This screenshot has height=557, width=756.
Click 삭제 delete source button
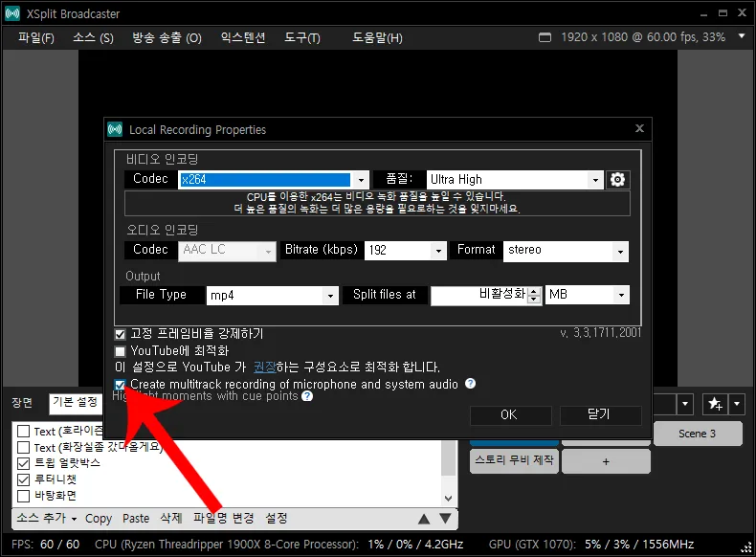point(171,519)
